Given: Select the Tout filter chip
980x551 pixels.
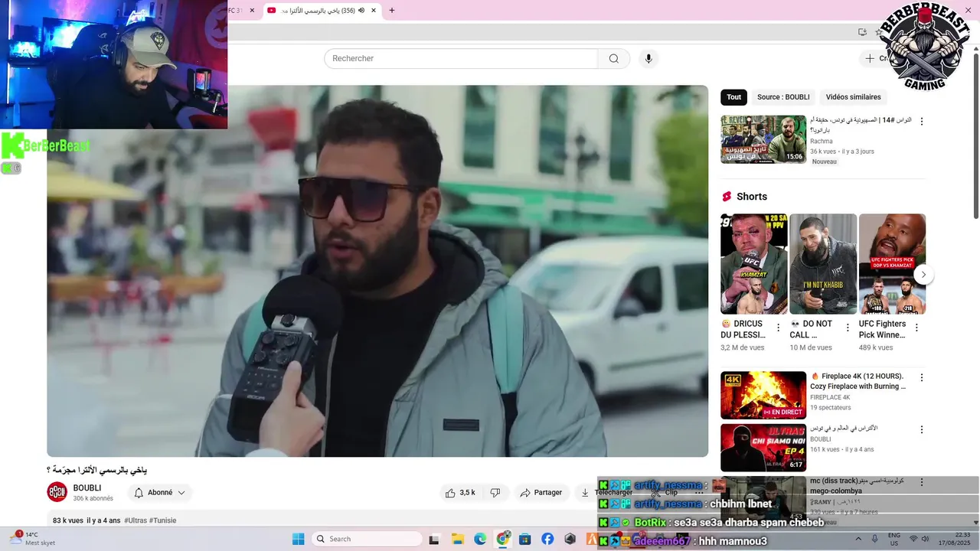Looking at the screenshot, I should [733, 97].
